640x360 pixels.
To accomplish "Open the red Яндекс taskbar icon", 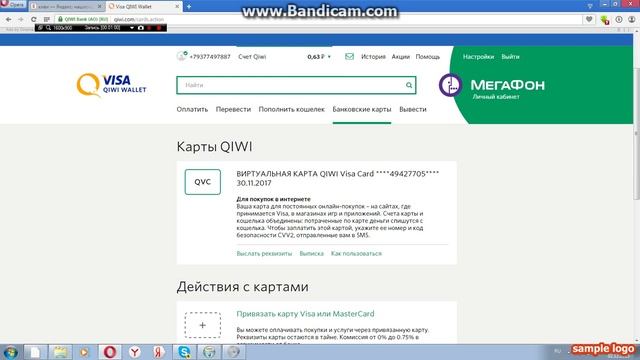I will click(159, 352).
